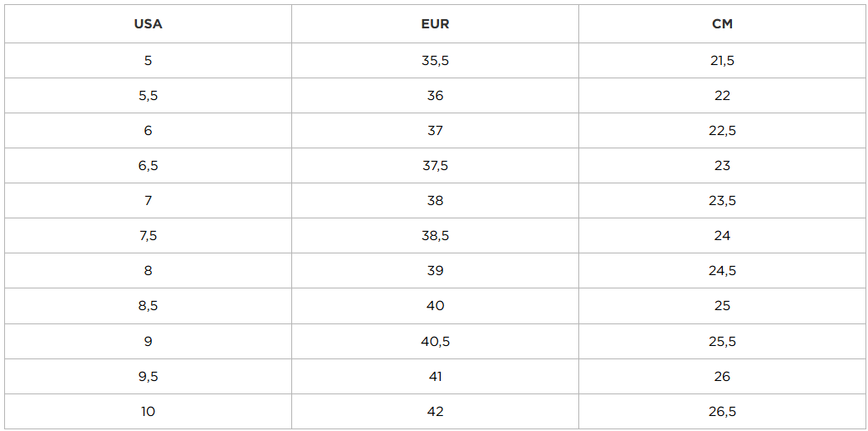Screen dimensions: 868x431
Task: Click the 25 CM cell
Action: pos(722,306)
